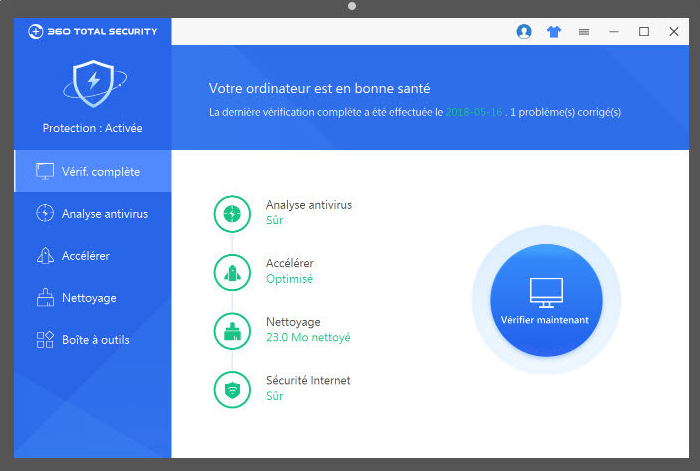The image size is (700, 471).
Task: Start scan with Vérifier maintenant button
Action: (x=546, y=300)
